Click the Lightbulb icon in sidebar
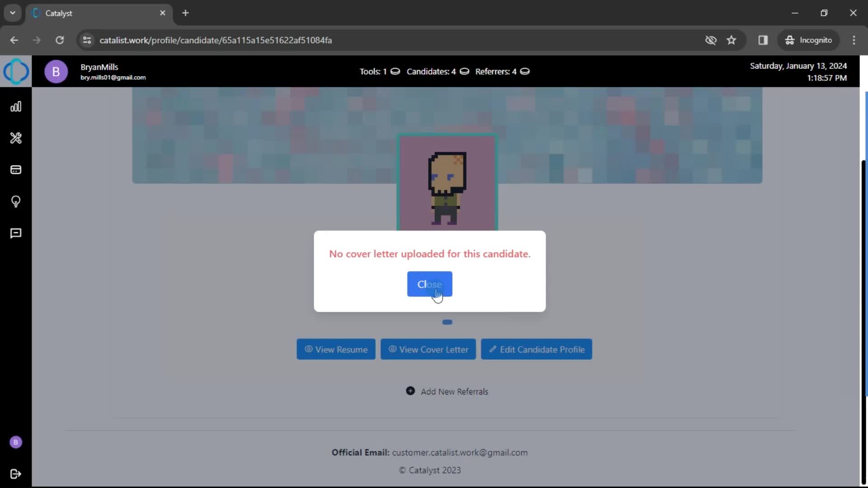The width and height of the screenshot is (868, 488). pos(16,202)
